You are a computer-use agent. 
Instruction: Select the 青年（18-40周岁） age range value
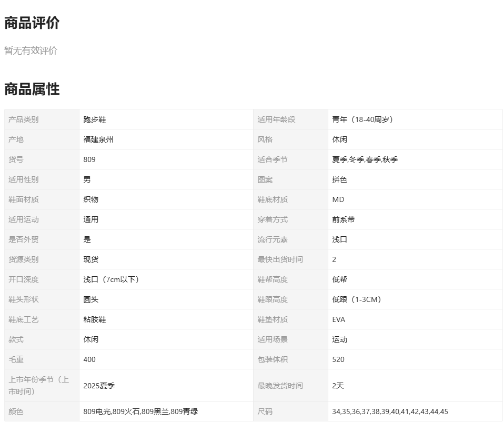click(363, 119)
